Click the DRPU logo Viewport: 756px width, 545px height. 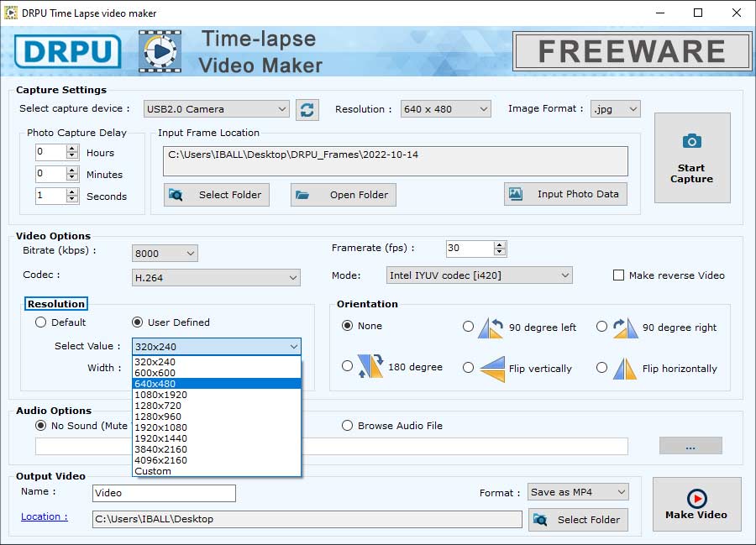[67, 51]
